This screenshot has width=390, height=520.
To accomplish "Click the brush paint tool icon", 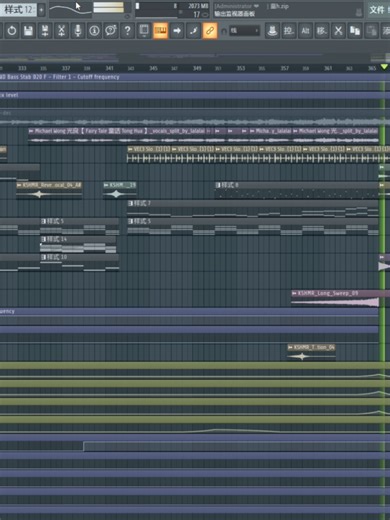I will coord(193,31).
